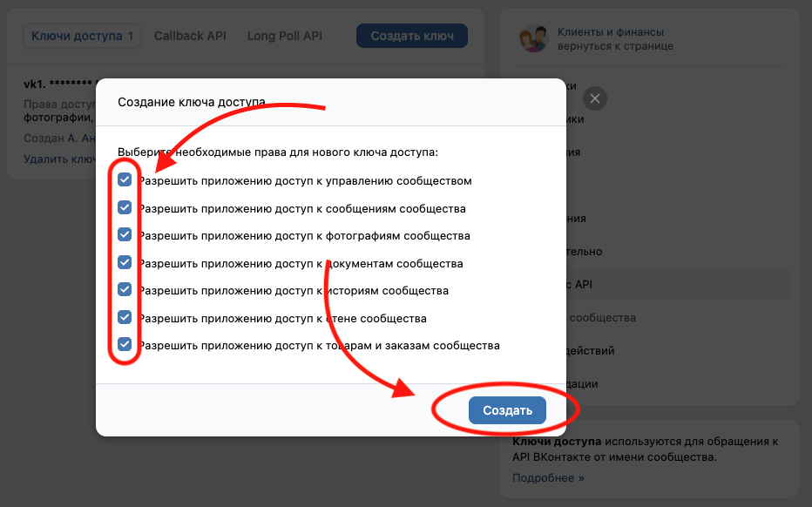This screenshot has height=507, width=812.
Task: Toggle community wall access checkbox
Action: click(125, 317)
